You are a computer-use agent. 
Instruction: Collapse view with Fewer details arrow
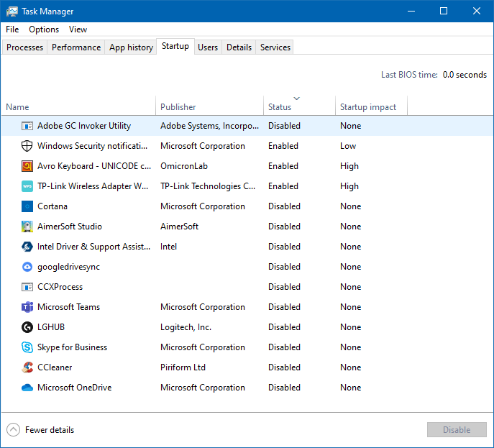[x=14, y=430]
